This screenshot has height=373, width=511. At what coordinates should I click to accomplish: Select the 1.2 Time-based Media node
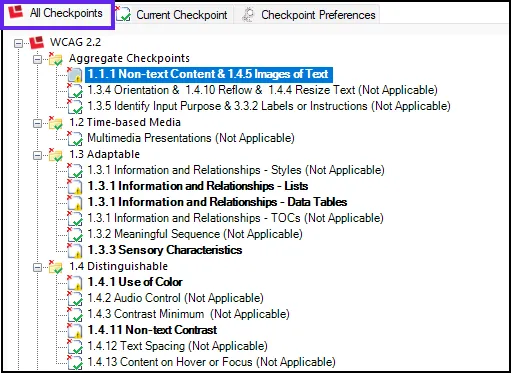tap(125, 122)
